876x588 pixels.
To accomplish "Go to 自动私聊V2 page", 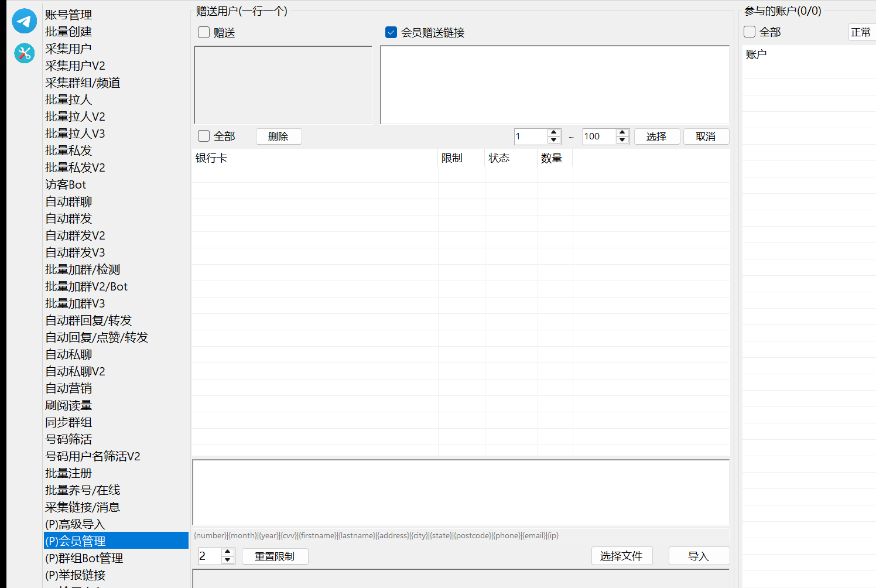I will (75, 371).
